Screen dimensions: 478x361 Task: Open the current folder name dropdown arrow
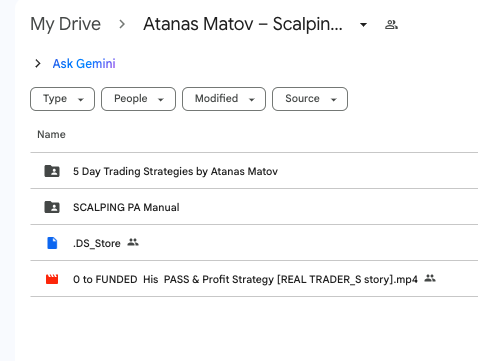click(364, 25)
